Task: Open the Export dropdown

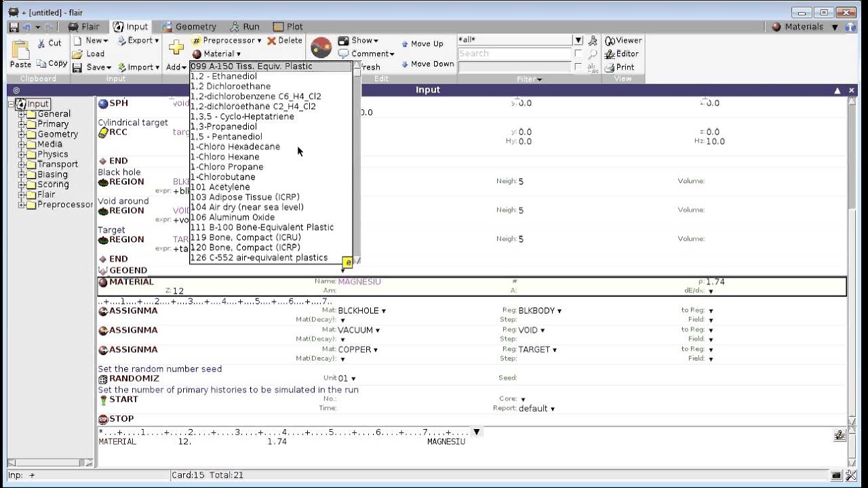Action: tap(138, 41)
